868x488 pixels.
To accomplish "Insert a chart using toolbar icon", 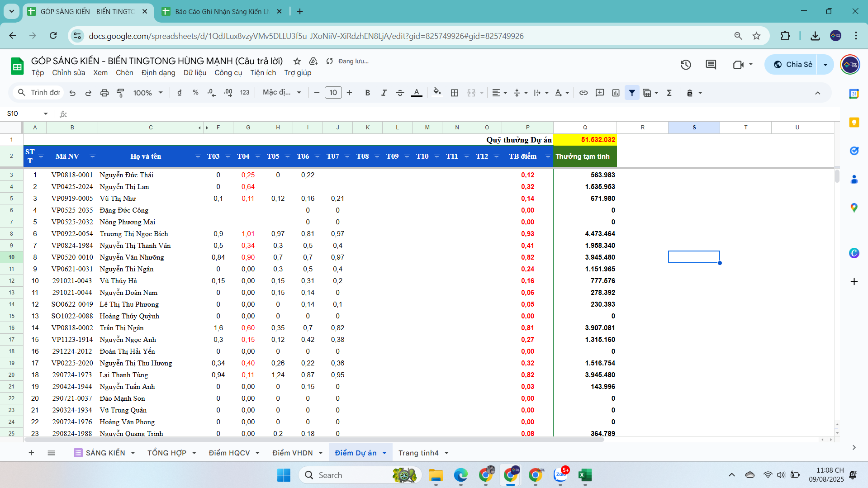I will coord(616,93).
